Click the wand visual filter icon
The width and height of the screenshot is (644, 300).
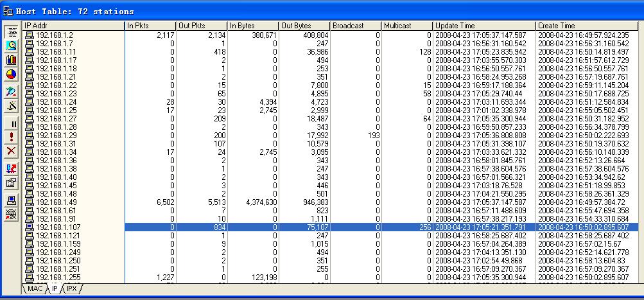[12, 105]
